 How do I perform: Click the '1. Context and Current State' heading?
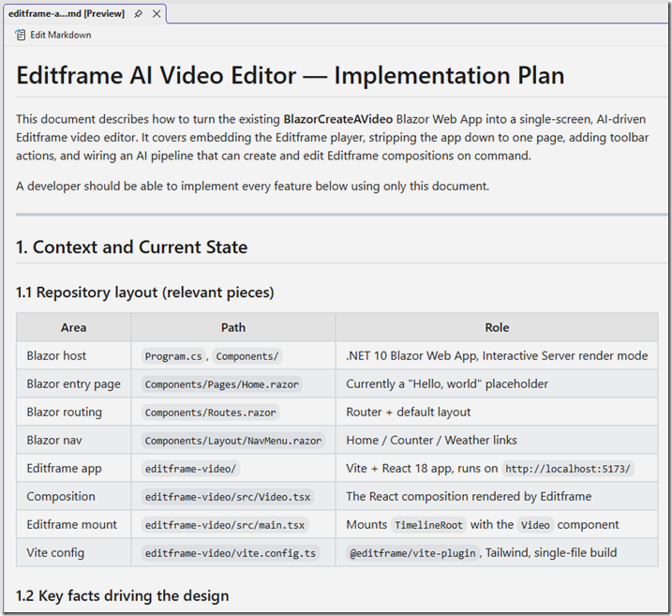[131, 247]
